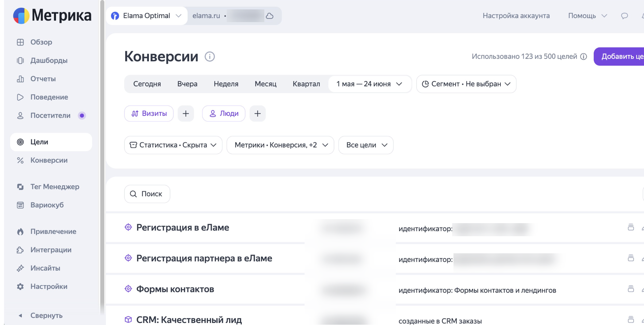The image size is (644, 325).
Task: Click the copy icon in CRM: Качественный лид row
Action: click(x=631, y=319)
